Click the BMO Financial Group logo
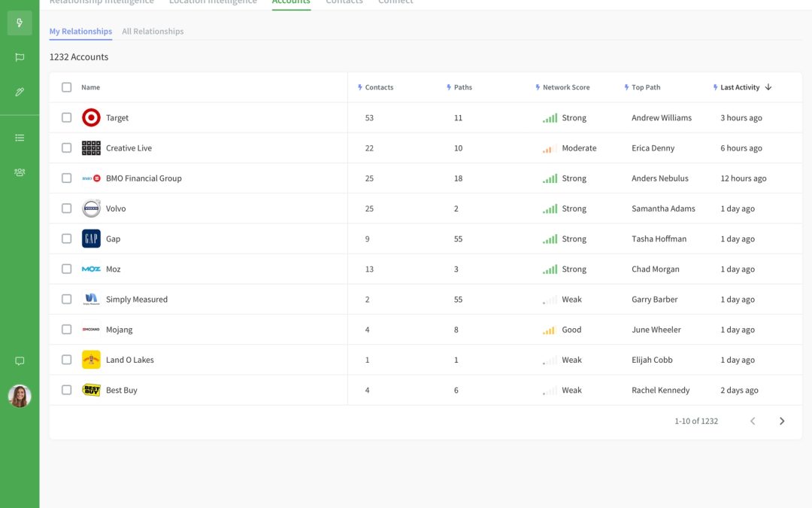Screen dimensions: 812x508 click(91, 178)
